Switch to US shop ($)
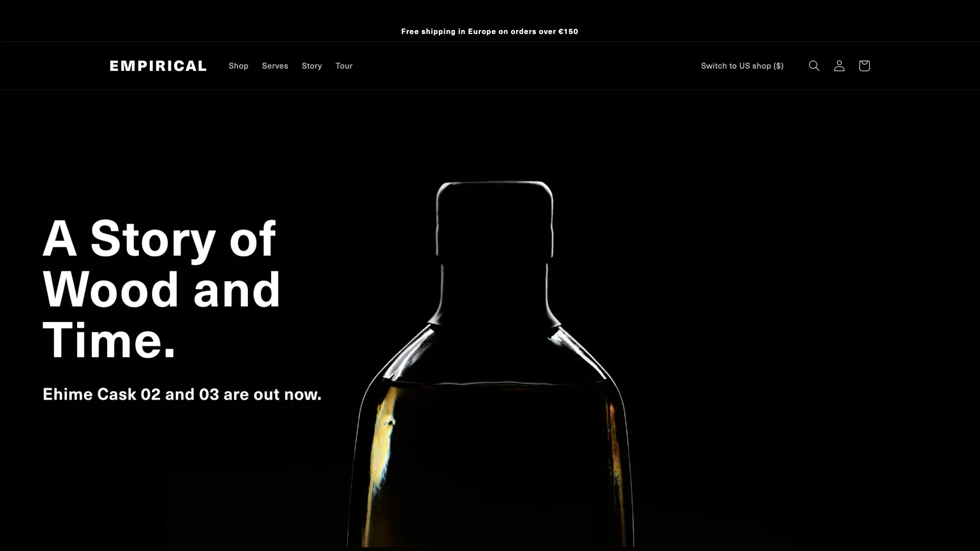The height and width of the screenshot is (551, 980). 742,66
